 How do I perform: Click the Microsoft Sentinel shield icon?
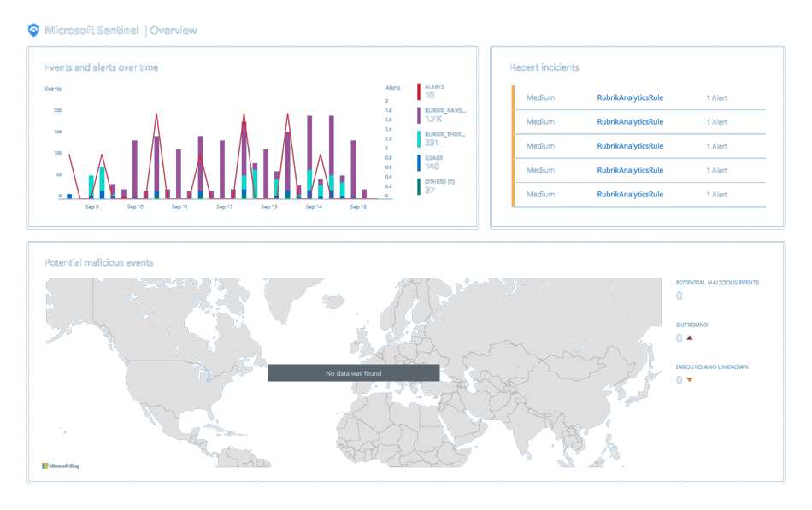tap(33, 31)
